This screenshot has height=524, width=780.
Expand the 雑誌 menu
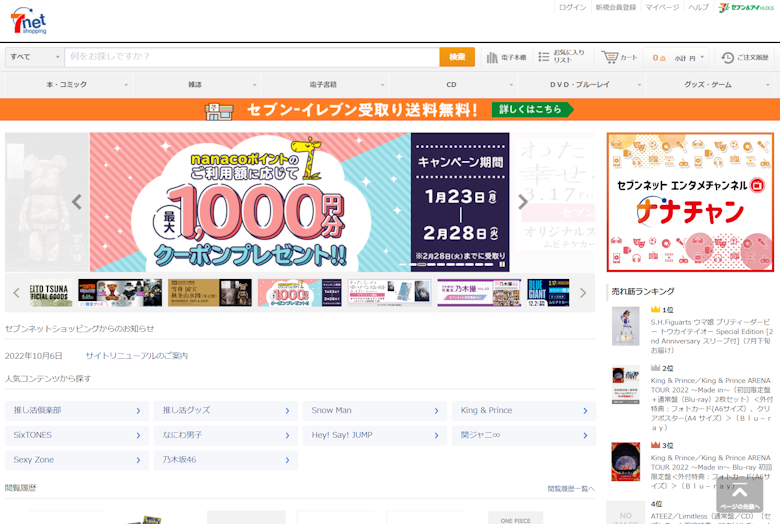click(197, 85)
